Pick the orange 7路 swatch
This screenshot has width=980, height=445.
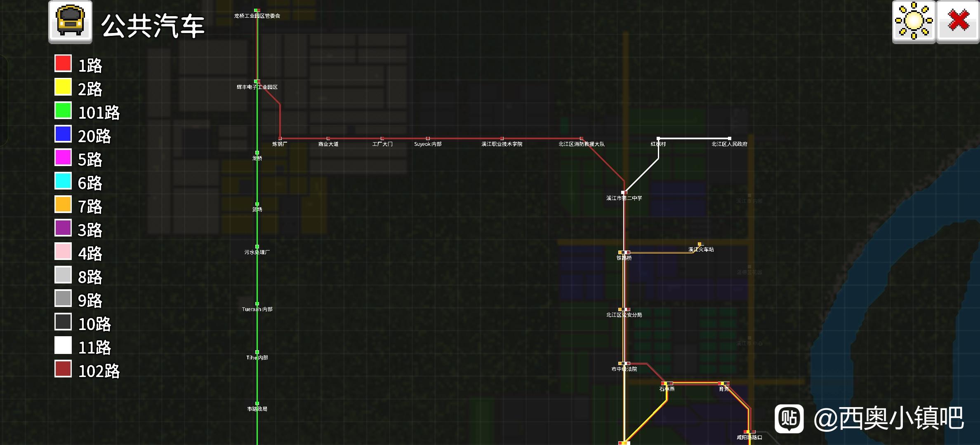tap(63, 204)
